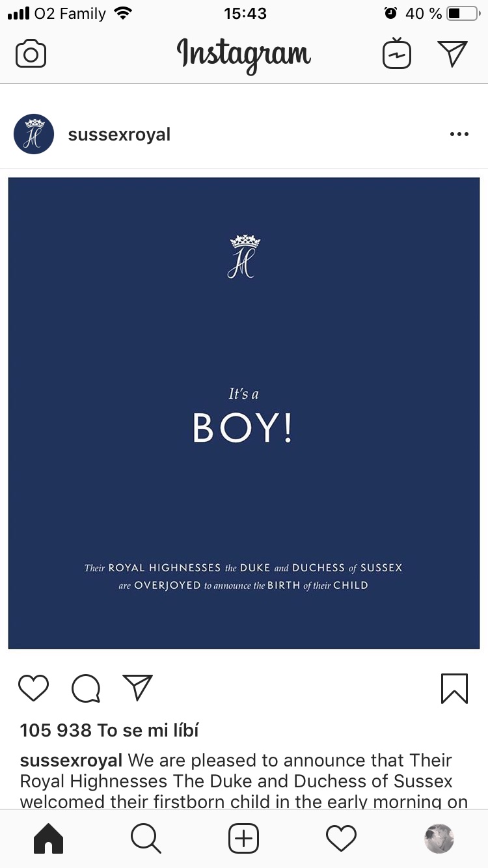
Task: Go to the Home tab
Action: (48, 839)
